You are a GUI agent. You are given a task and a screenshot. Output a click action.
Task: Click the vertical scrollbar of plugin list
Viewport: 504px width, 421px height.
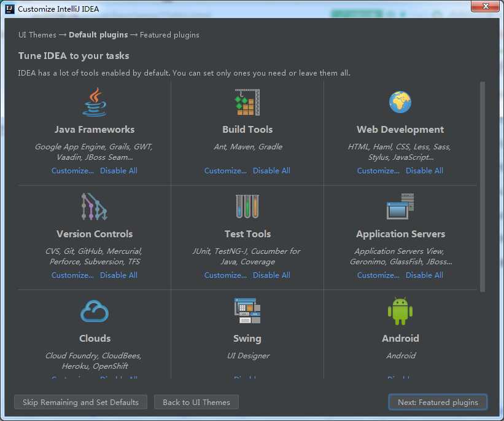click(482, 187)
